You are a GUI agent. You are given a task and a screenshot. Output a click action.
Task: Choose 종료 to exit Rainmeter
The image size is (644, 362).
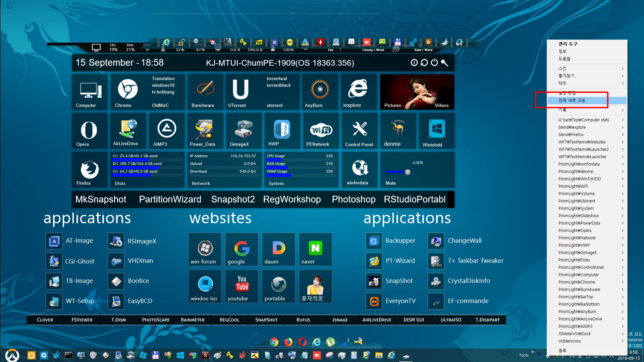[x=587, y=351]
